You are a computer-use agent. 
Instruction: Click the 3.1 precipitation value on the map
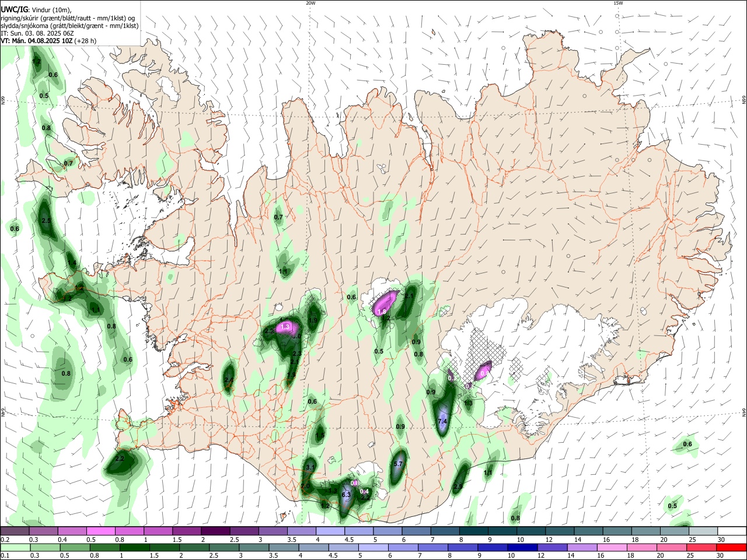click(310, 468)
